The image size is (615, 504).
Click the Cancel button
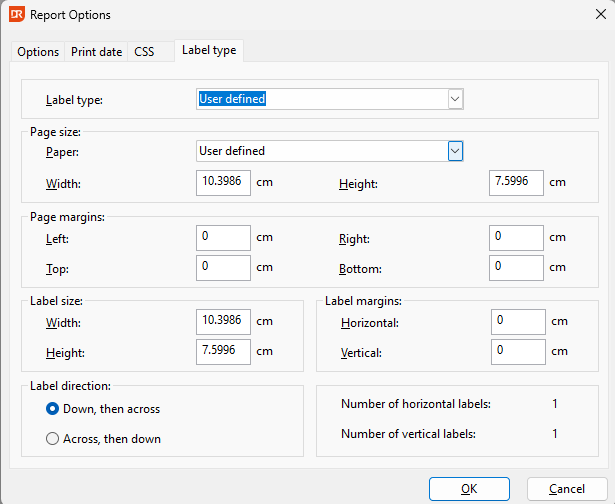coord(567,489)
